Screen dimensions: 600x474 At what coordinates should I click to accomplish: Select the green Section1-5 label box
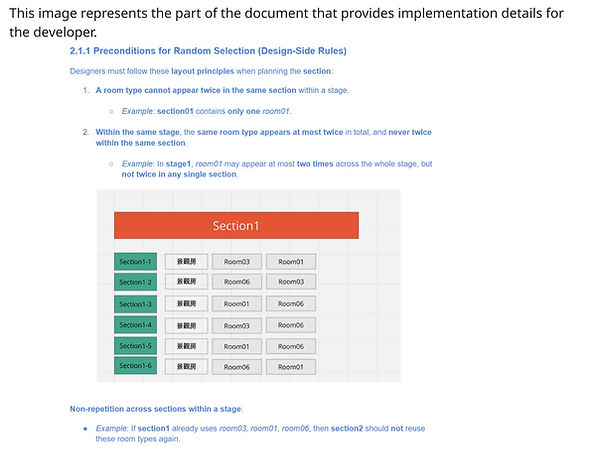[135, 346]
